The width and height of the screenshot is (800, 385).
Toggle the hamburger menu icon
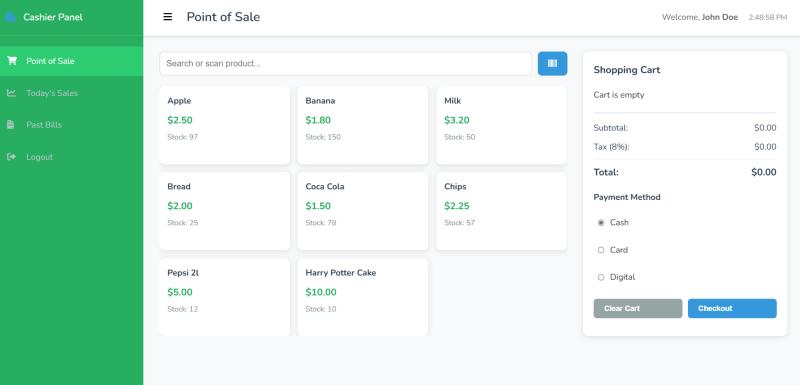tap(167, 17)
